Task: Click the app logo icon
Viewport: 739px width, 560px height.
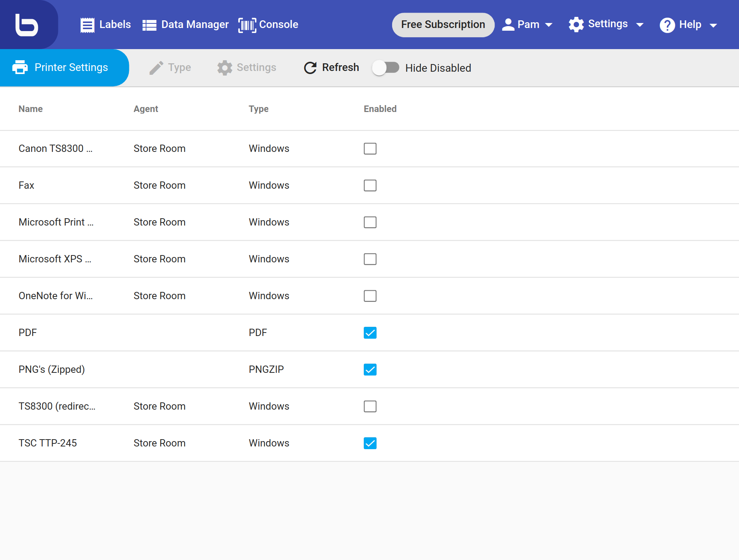Action: point(26,25)
